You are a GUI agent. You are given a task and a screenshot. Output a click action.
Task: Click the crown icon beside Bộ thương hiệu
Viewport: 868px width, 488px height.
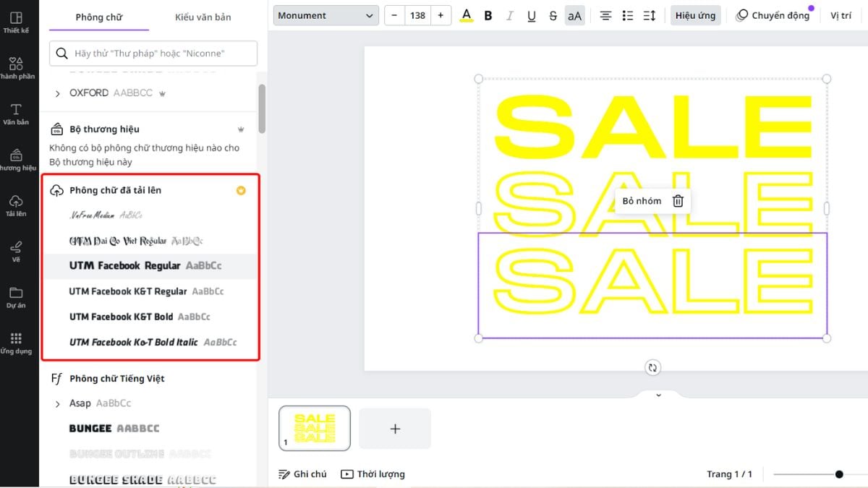241,129
